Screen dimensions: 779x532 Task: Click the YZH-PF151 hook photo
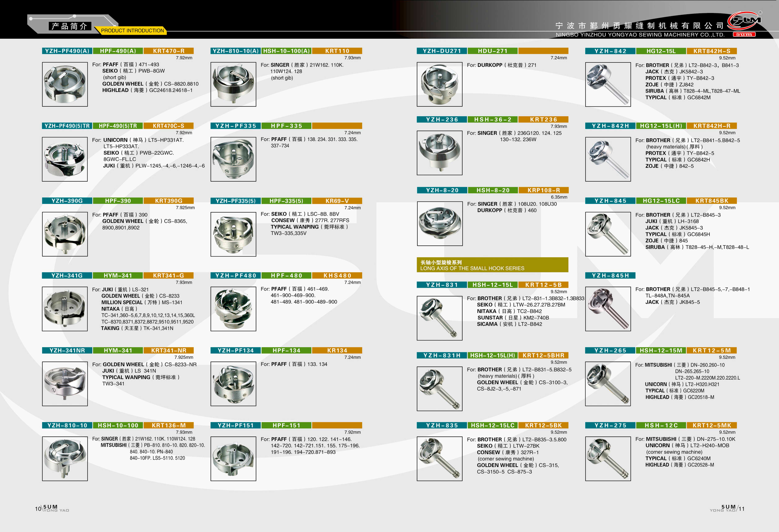tap(233, 459)
